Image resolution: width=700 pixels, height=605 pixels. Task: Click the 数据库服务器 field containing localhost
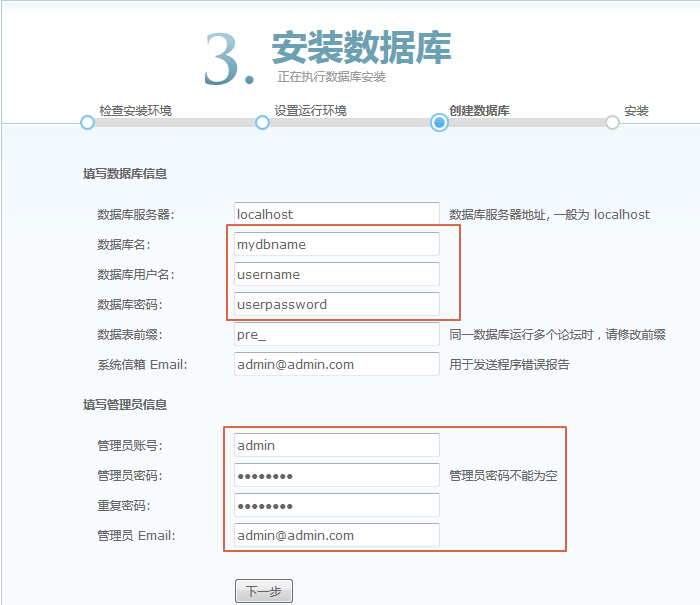coord(337,214)
